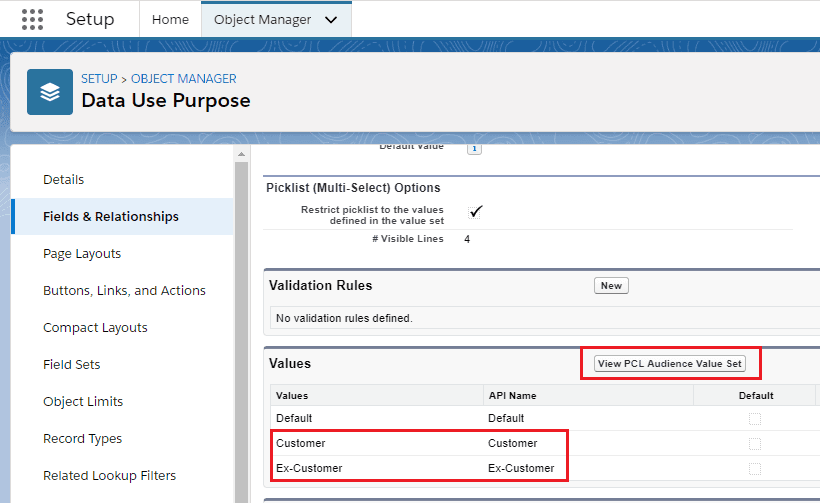This screenshot has height=503, width=821.
Task: Follow the OBJECT MANAGER breadcrumb link
Action: click(184, 79)
